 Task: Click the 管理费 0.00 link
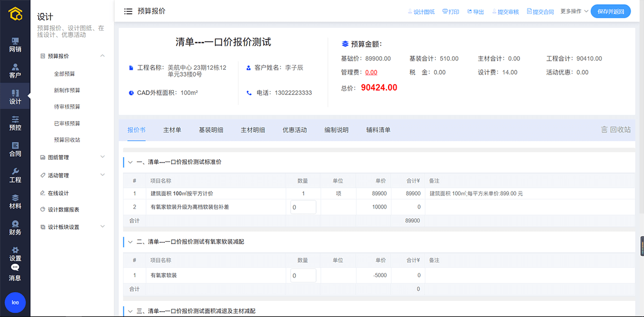click(371, 72)
